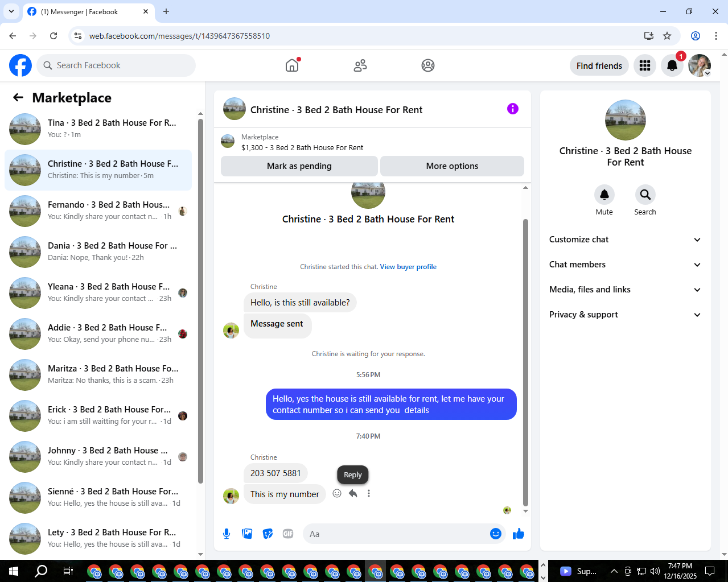This screenshot has height=582, width=728.
Task: Click the chat messages scrollbar
Action: point(525,362)
